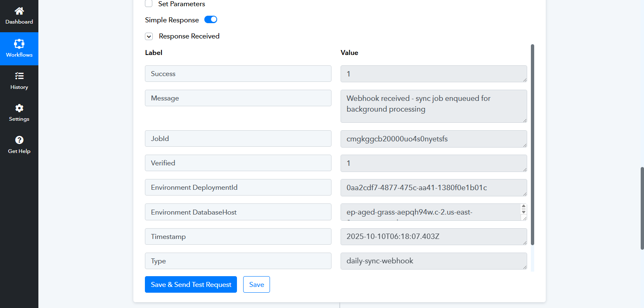Enable the Set Parameters checkbox
This screenshot has height=308, width=644.
click(x=149, y=4)
